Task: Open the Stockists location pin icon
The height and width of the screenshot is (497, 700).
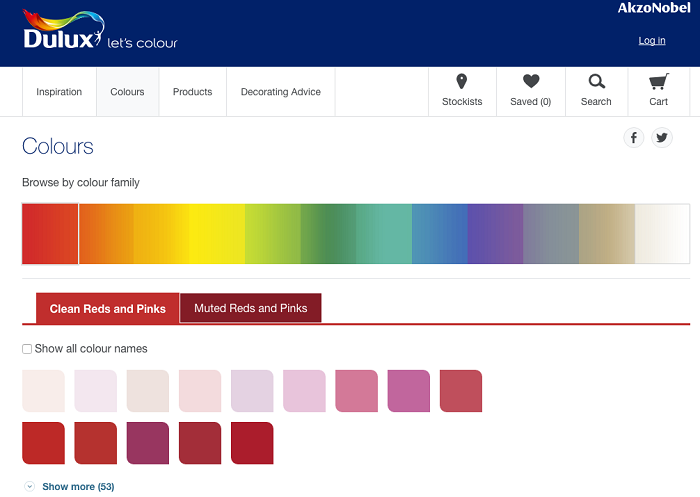Action: [x=462, y=82]
